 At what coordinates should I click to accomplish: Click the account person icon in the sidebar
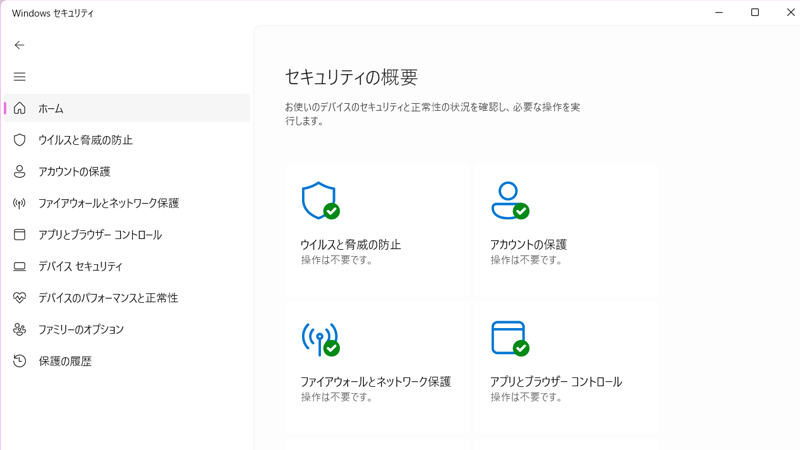coord(19,171)
